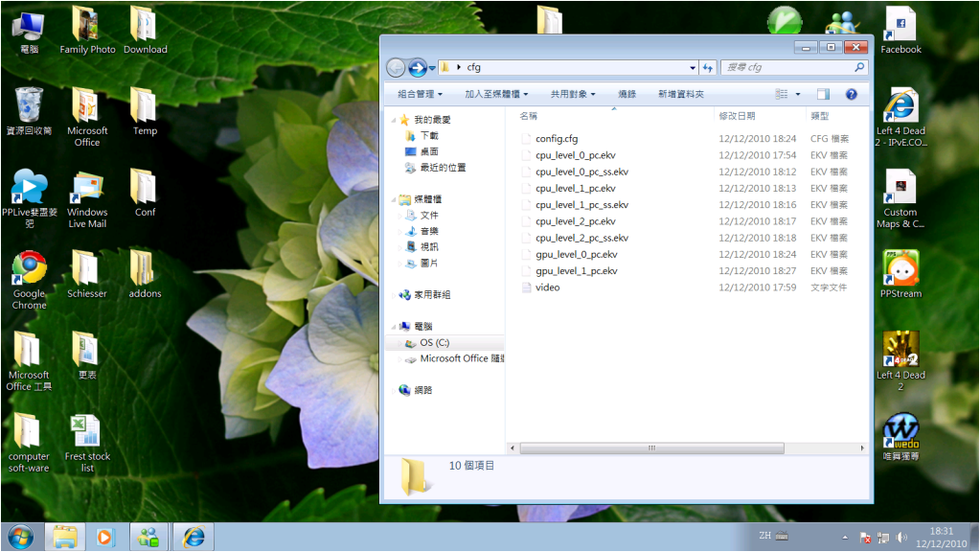Viewport: 980px width, 552px height.
Task: Click the horizontal scrollbar in file list
Action: pyautogui.click(x=651, y=448)
